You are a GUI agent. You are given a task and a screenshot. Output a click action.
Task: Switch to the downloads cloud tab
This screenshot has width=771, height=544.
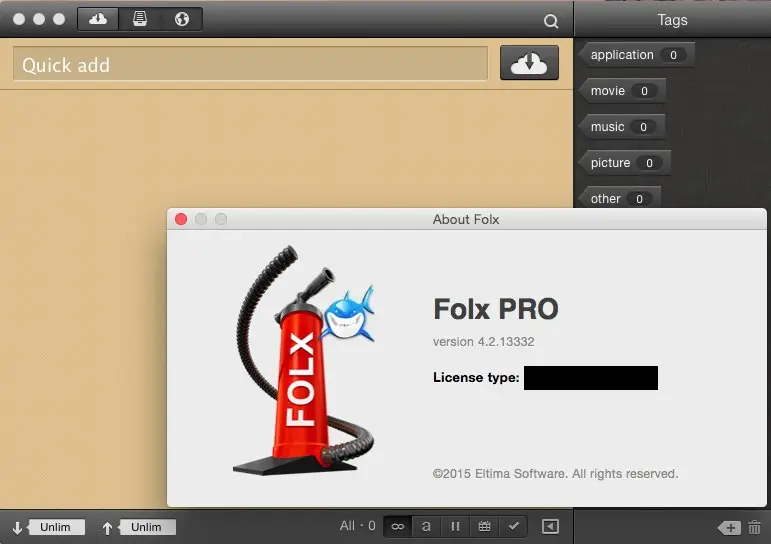pyautogui.click(x=98, y=19)
